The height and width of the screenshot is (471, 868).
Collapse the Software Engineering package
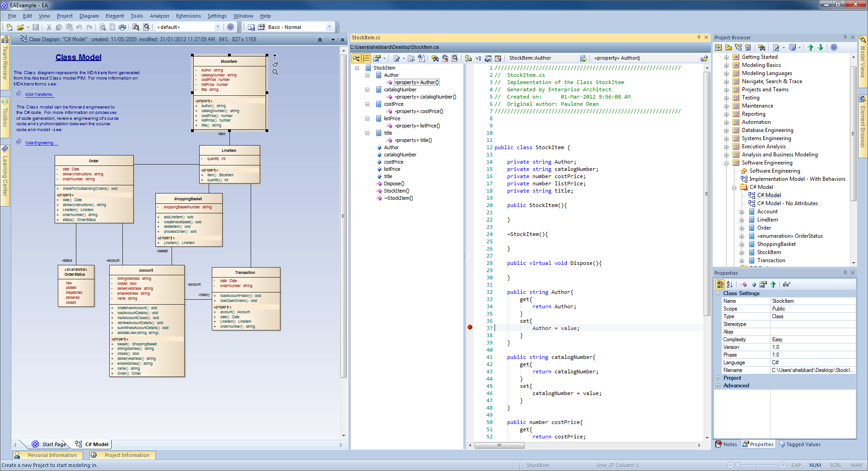click(x=726, y=163)
